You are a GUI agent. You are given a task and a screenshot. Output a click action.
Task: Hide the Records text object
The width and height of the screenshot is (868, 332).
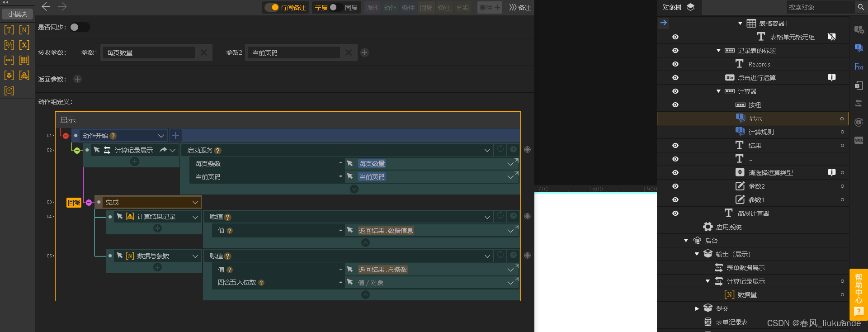coord(675,64)
